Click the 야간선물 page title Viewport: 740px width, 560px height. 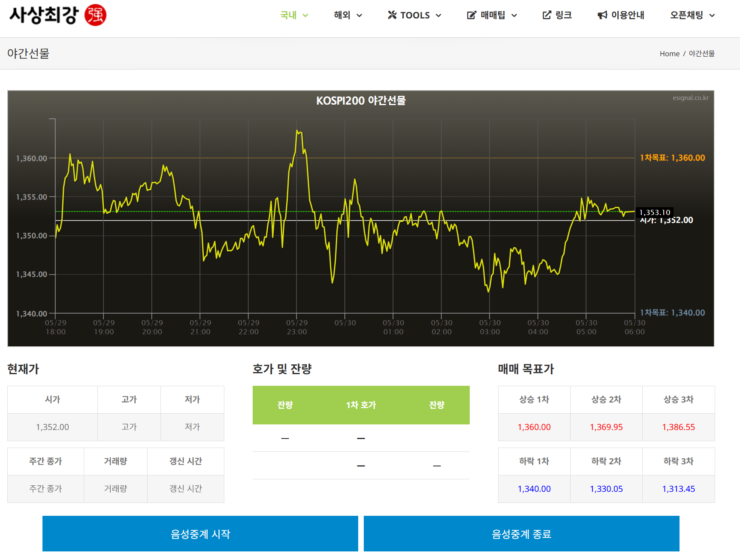point(28,54)
